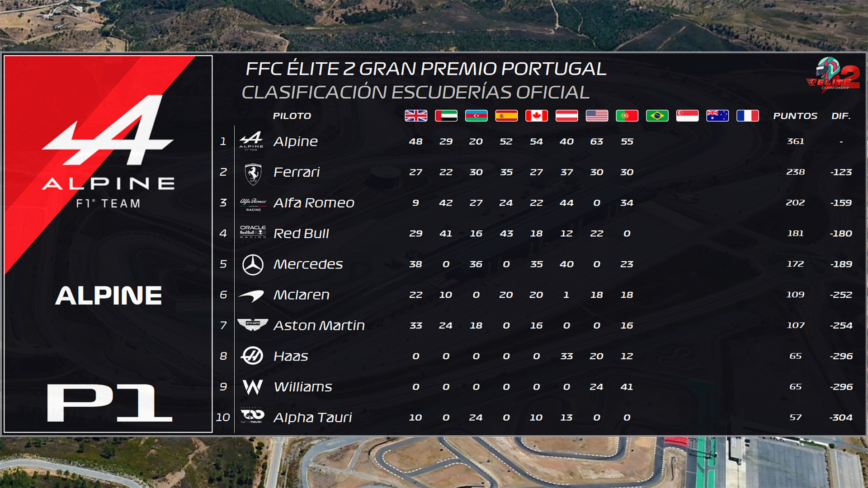Click the large Alpine F1 Team emblem
Image resolution: width=868 pixels, height=488 pixels.
tap(108, 151)
